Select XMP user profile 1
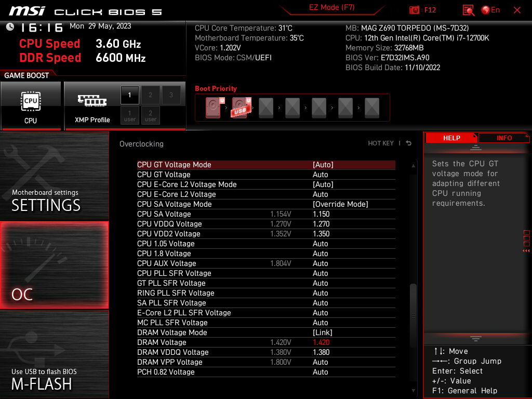 pos(129,115)
